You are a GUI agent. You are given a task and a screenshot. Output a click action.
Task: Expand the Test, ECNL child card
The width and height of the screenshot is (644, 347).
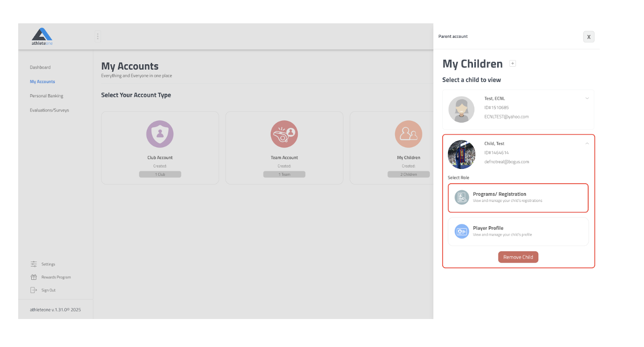[x=587, y=98]
